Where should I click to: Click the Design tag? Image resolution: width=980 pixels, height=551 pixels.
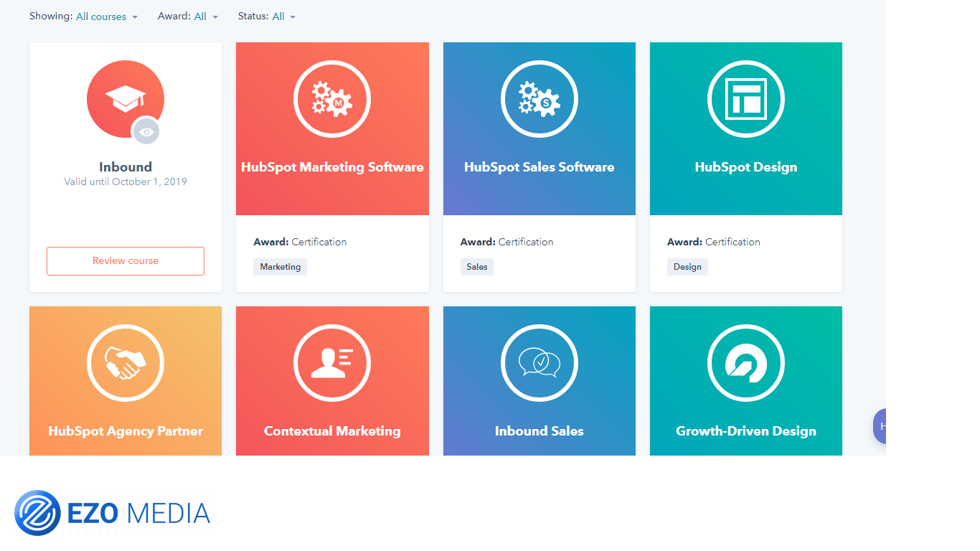[x=687, y=267]
